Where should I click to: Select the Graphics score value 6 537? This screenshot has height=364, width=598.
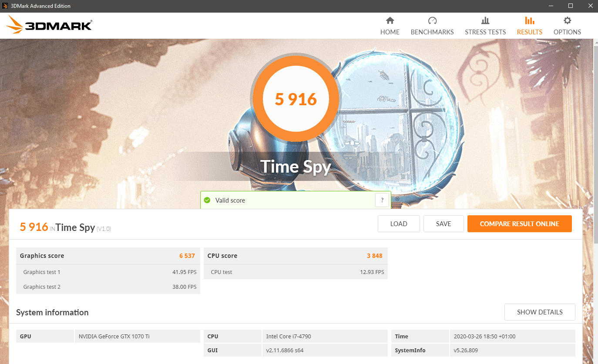[x=187, y=256]
